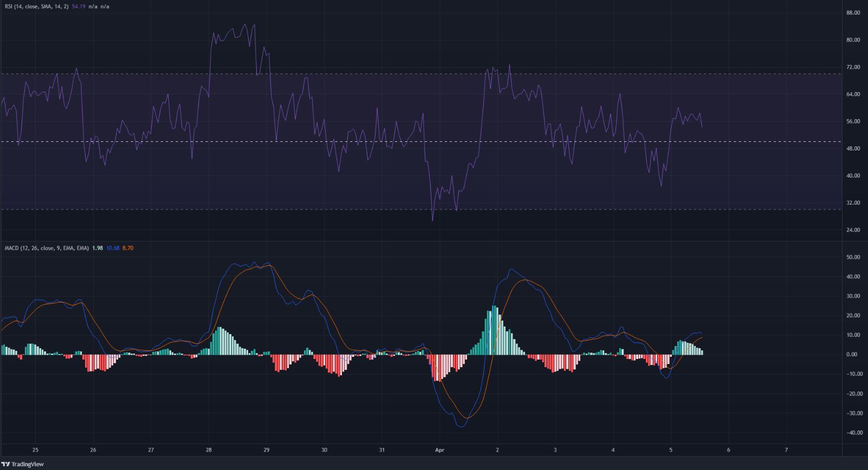Click the 32.00 label on RSI scale
This screenshot has height=470, width=868.
click(x=853, y=203)
